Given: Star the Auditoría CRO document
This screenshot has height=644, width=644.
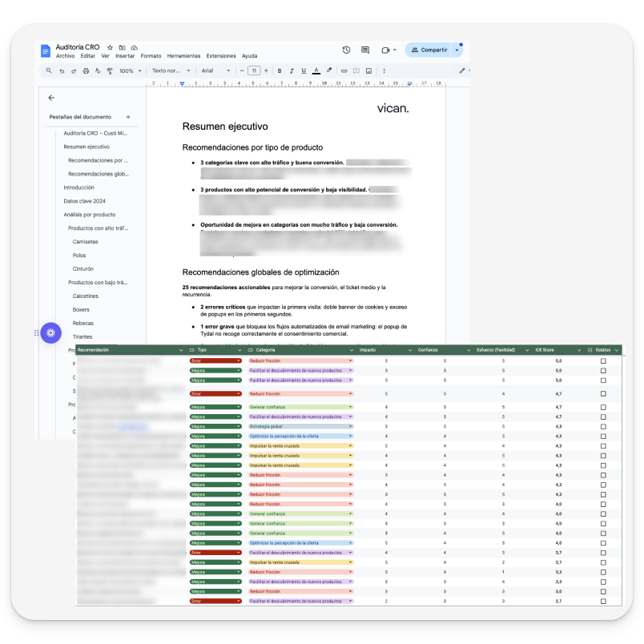Looking at the screenshot, I should [x=111, y=48].
